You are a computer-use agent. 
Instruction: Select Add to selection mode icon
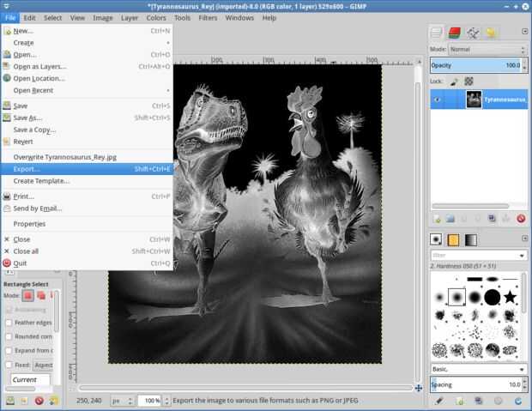coord(41,296)
